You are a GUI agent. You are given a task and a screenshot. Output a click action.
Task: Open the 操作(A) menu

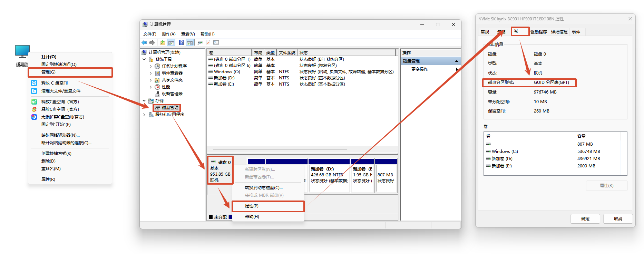click(169, 34)
